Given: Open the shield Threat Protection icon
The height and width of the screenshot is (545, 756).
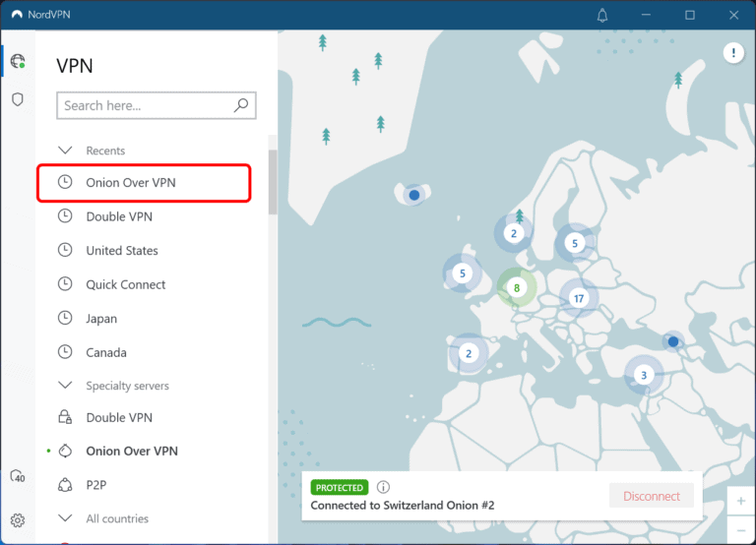Looking at the screenshot, I should pyautogui.click(x=17, y=99).
